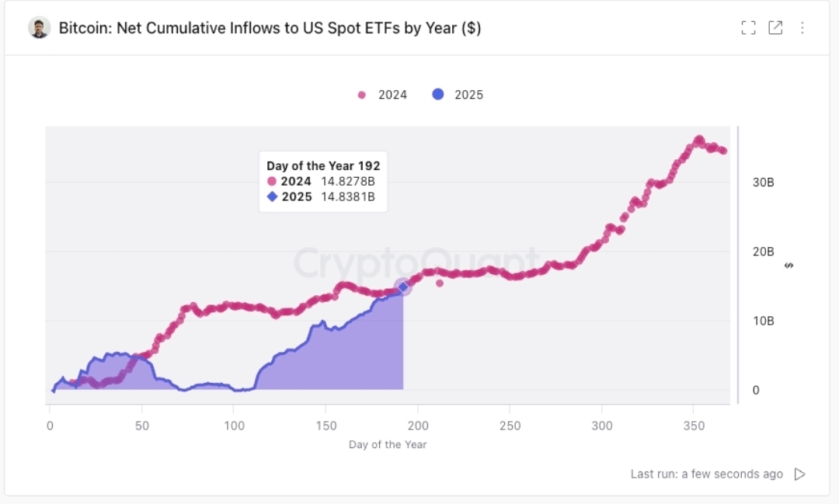Click the Last run timestamp text

point(706,474)
